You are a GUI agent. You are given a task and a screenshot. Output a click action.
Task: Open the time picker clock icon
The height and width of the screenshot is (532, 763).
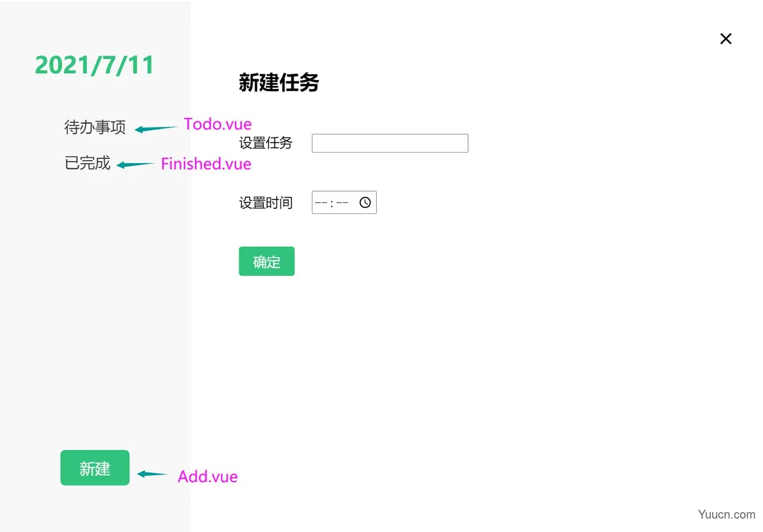(365, 202)
